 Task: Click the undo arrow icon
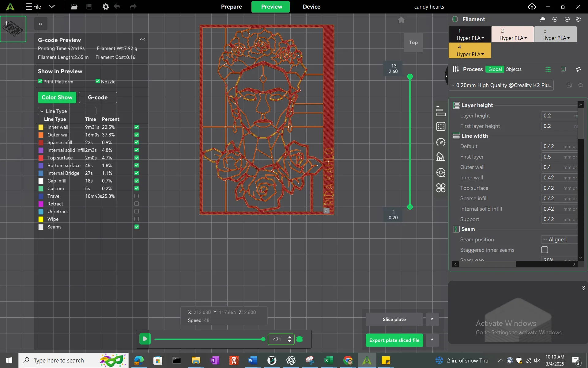click(x=117, y=6)
